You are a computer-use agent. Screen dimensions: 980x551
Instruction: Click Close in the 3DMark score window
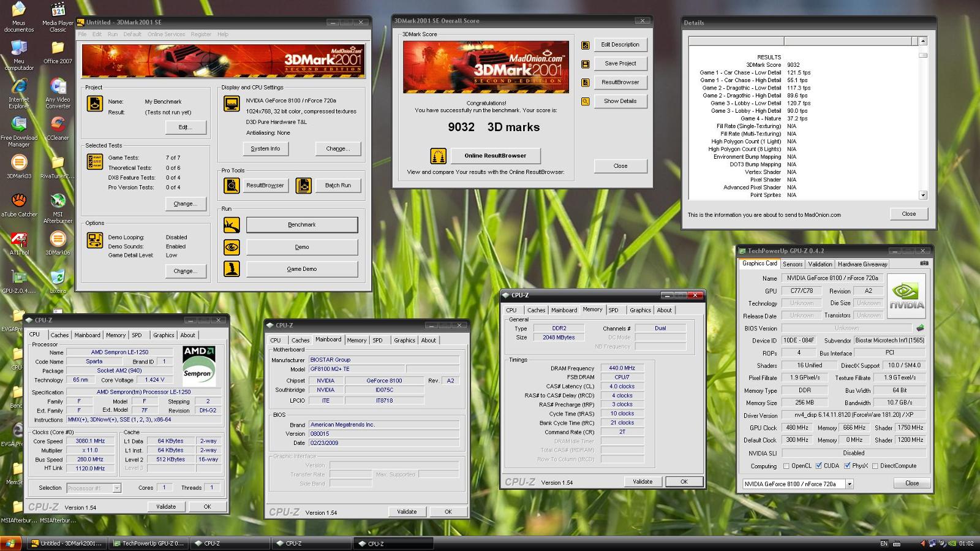(x=620, y=166)
